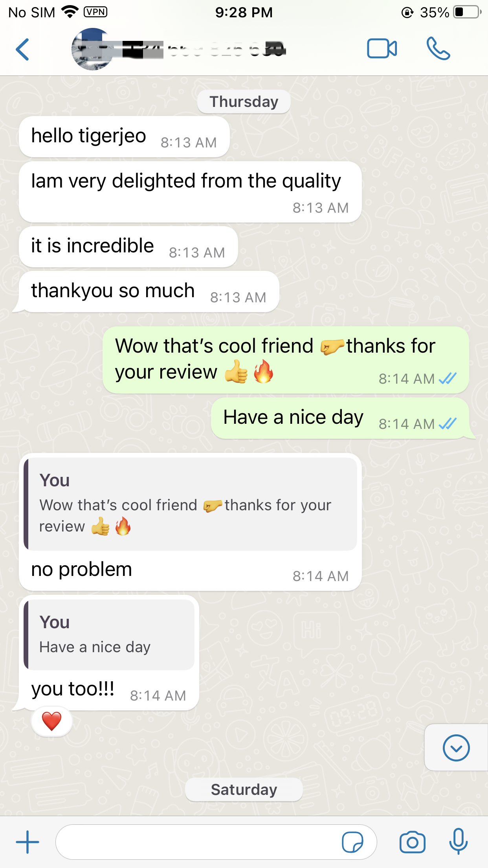Tap the 'thankyou so much' message
The image size is (488, 868).
point(149,291)
